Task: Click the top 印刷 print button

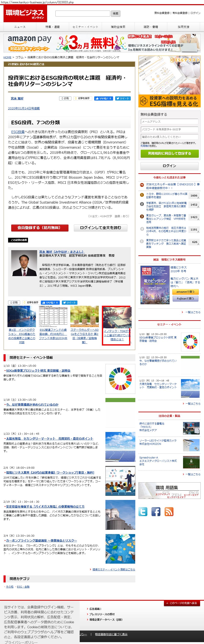Action: [65, 98]
